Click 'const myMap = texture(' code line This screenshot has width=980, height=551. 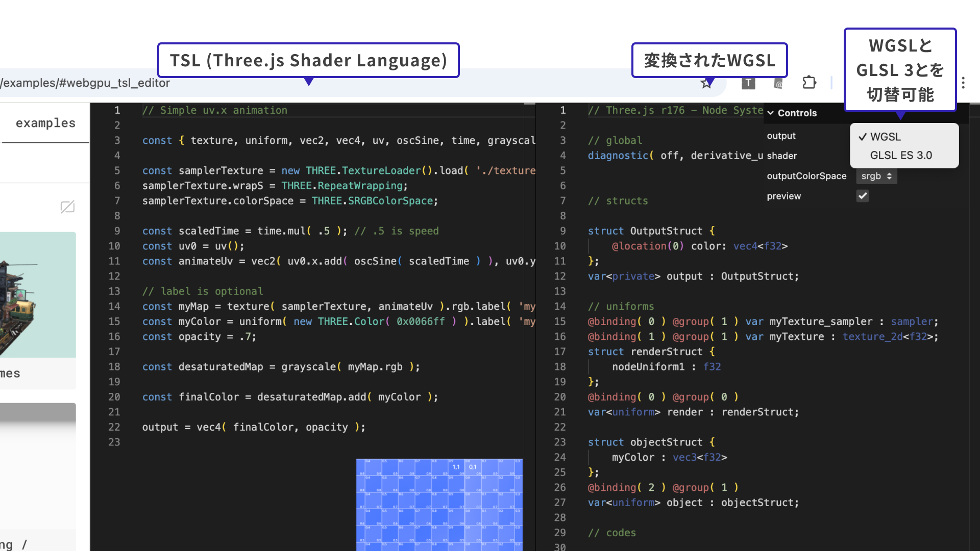(x=339, y=307)
